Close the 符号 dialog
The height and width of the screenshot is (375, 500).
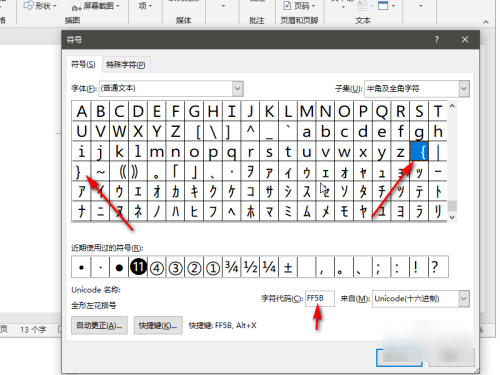(x=465, y=40)
